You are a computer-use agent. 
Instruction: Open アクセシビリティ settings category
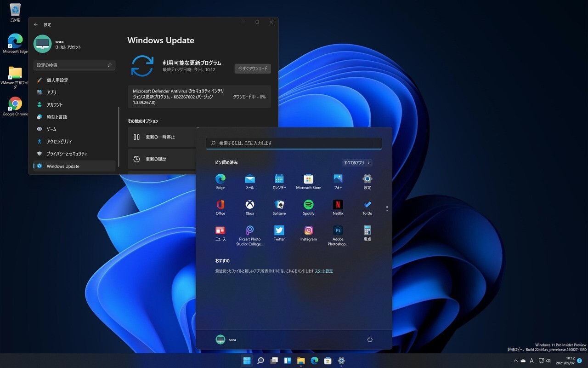tap(74, 142)
